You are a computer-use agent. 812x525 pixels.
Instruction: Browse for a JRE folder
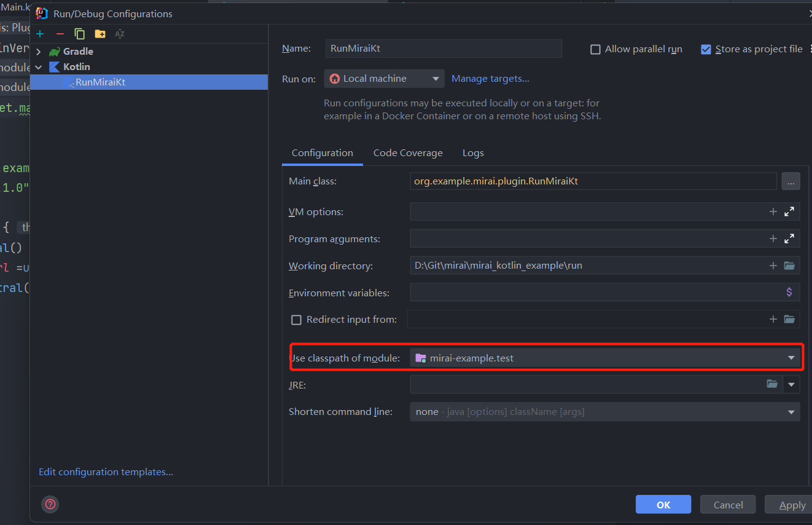click(x=772, y=385)
